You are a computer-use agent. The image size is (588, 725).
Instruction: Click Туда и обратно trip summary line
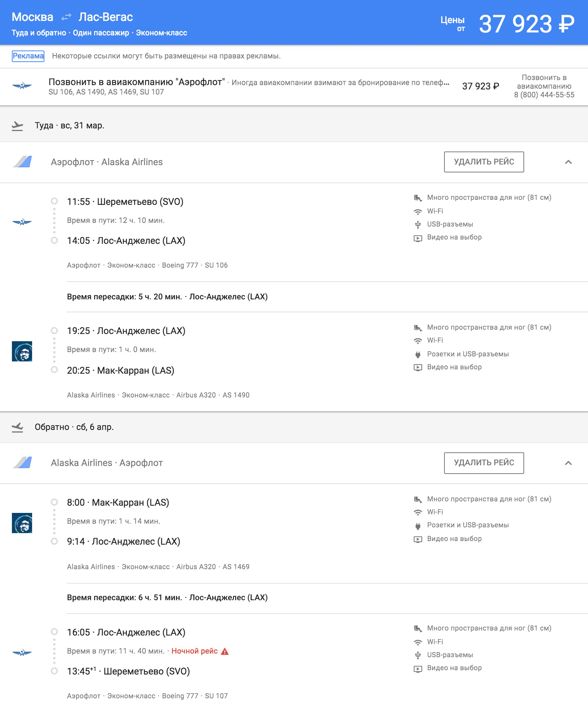(x=99, y=33)
